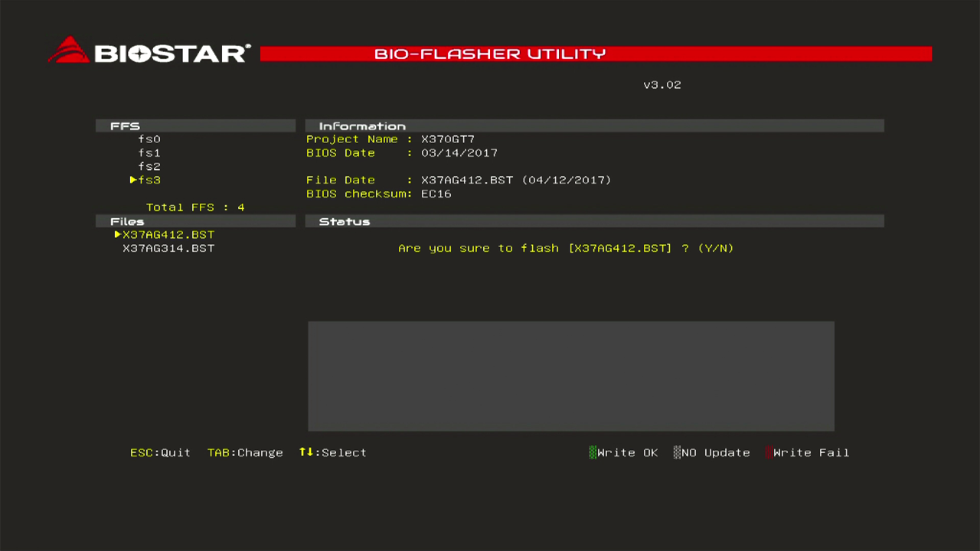Click the Project Name value X370GT7
Viewport: 980px width, 551px height.
click(x=448, y=139)
